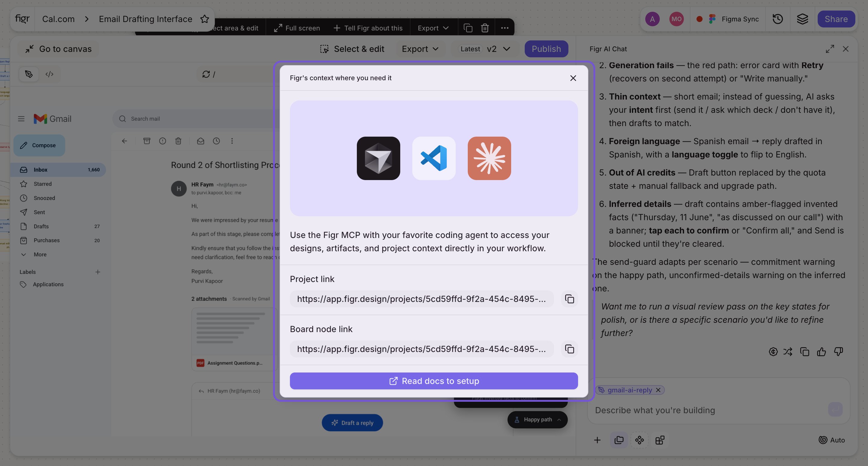
Task: Click the Cursor app icon
Action: (379, 158)
